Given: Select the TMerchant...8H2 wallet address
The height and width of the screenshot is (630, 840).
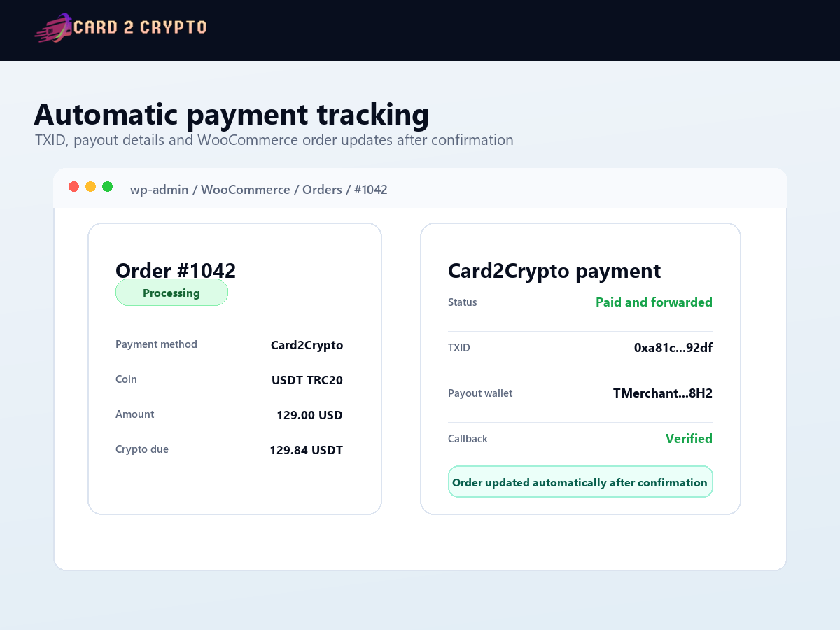Looking at the screenshot, I should pos(663,393).
